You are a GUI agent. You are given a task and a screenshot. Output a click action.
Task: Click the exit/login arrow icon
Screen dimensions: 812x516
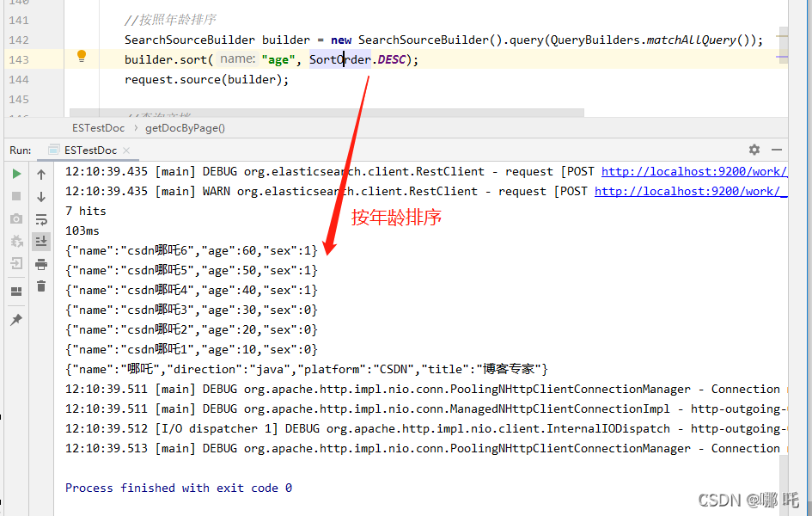point(16,263)
